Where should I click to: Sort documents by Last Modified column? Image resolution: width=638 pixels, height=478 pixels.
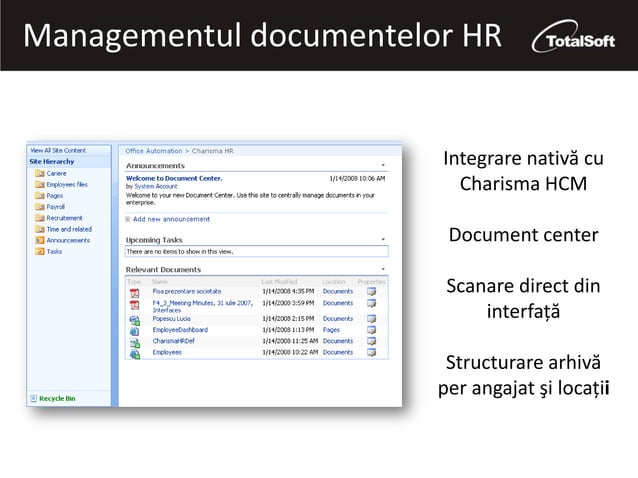pyautogui.click(x=280, y=282)
